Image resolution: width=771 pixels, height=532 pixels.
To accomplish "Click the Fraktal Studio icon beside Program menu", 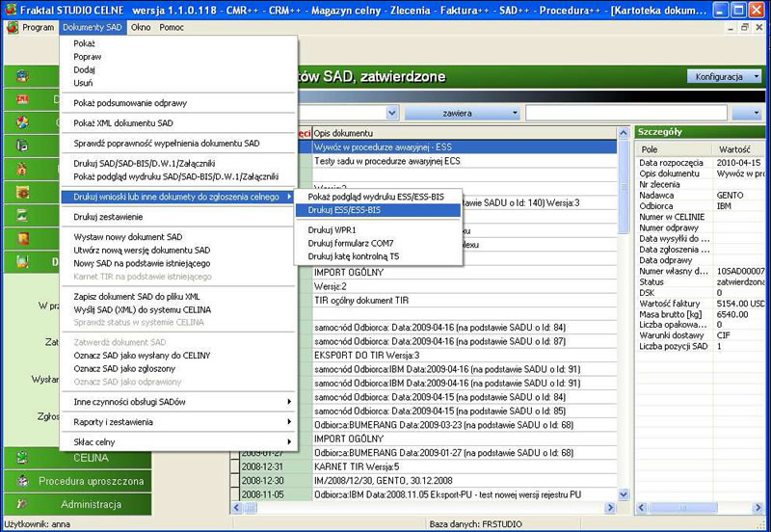I will [13, 28].
